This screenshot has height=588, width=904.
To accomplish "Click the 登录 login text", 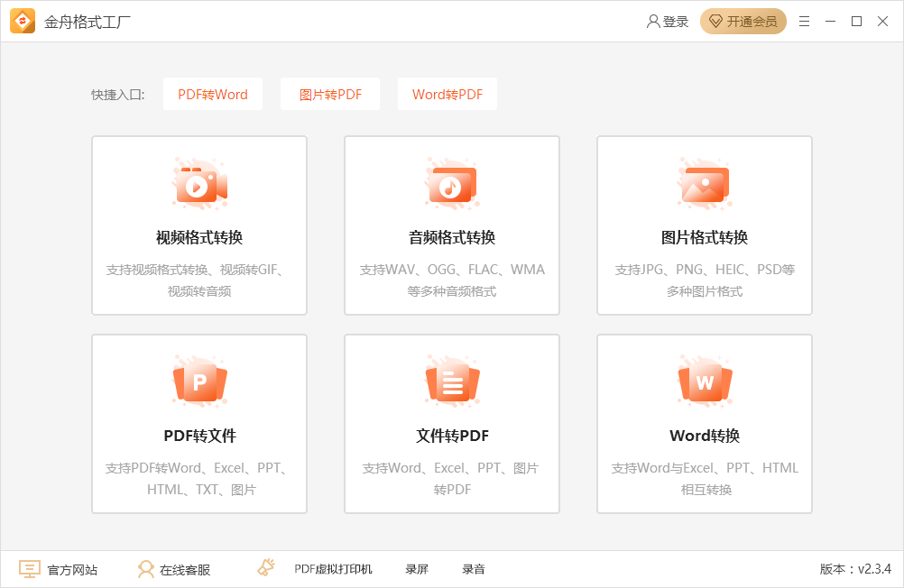I will 675,22.
